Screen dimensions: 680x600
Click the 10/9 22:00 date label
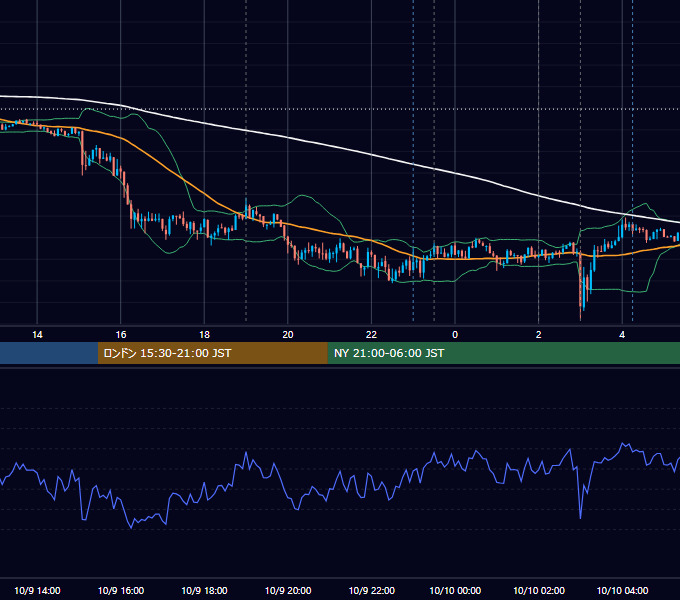tap(372, 590)
